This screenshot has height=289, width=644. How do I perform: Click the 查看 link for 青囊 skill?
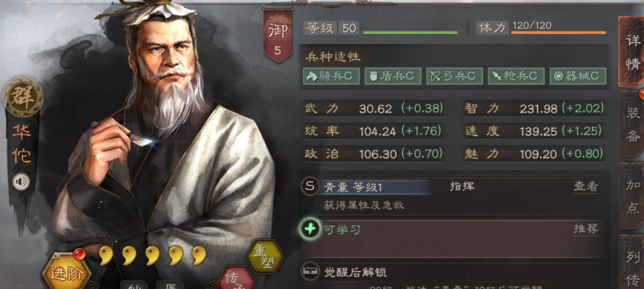[x=586, y=186]
